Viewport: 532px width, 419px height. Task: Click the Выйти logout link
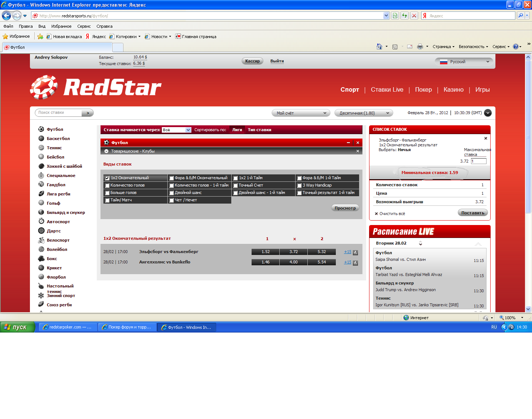click(277, 61)
